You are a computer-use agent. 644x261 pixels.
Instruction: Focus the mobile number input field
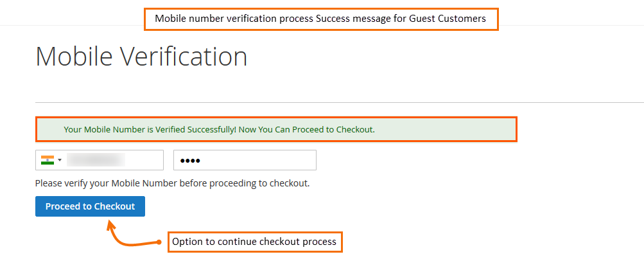tap(112, 160)
